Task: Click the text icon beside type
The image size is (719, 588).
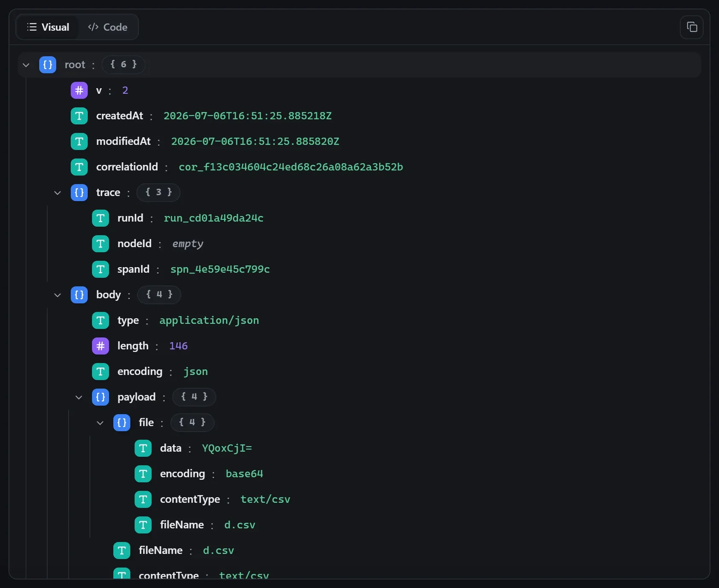Action: 101,320
